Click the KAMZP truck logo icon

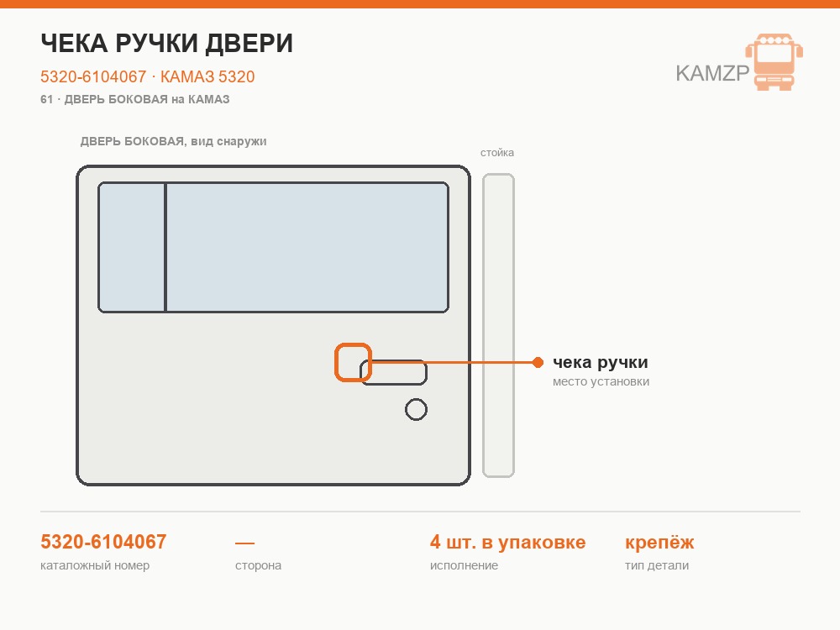774,61
